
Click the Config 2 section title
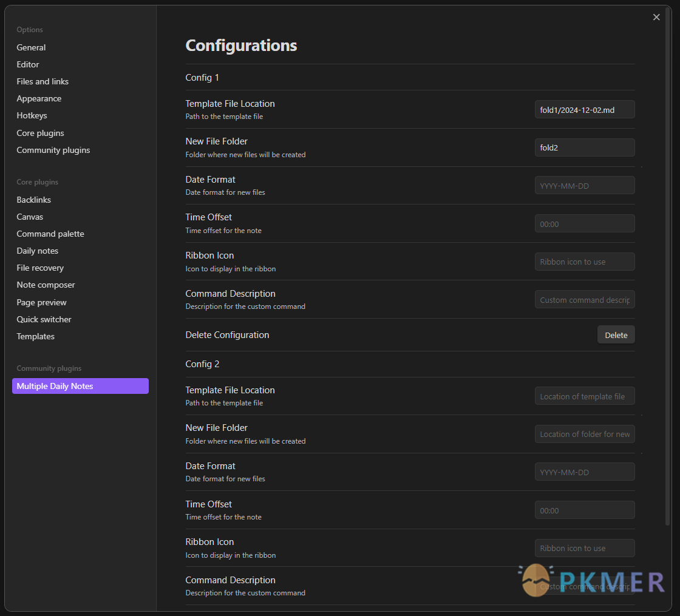[x=203, y=364]
